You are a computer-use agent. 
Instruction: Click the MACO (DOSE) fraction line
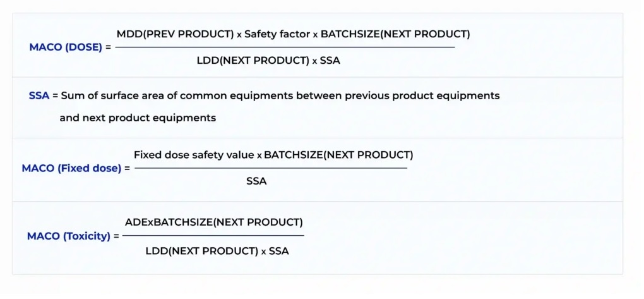[x=284, y=47]
